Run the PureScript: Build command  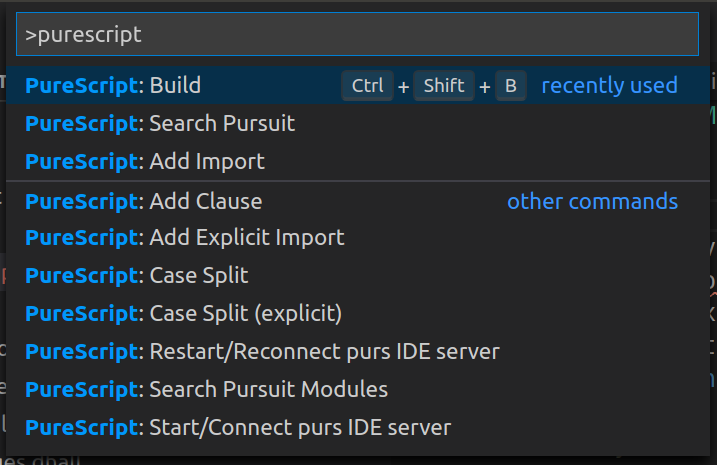tap(358, 86)
